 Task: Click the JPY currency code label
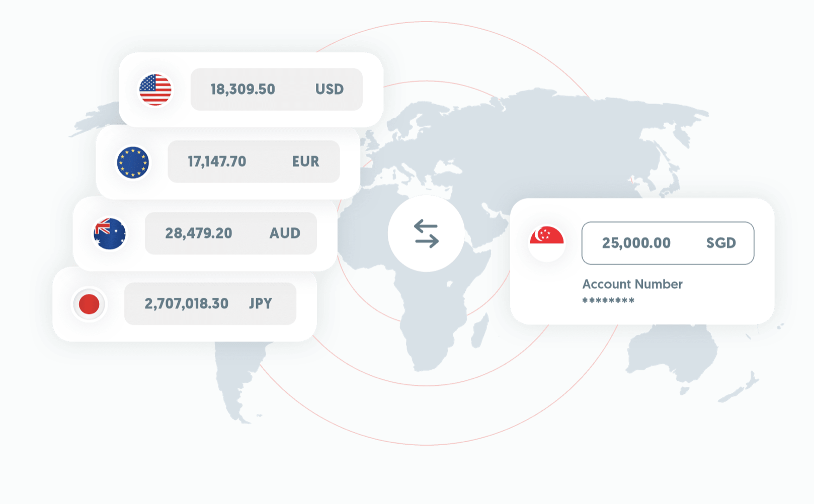tap(261, 304)
